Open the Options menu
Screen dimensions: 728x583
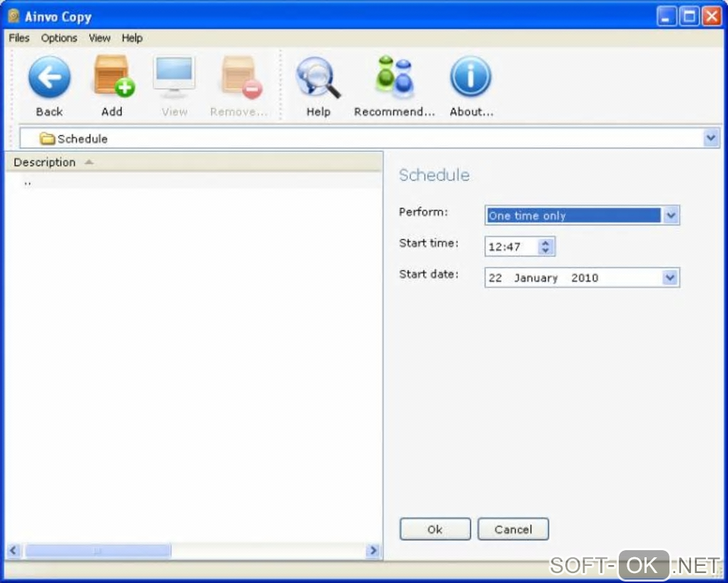pyautogui.click(x=59, y=38)
